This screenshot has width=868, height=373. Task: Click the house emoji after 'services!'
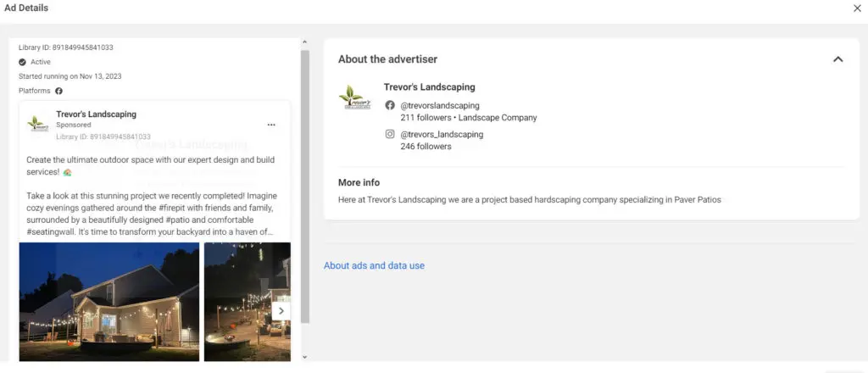67,172
